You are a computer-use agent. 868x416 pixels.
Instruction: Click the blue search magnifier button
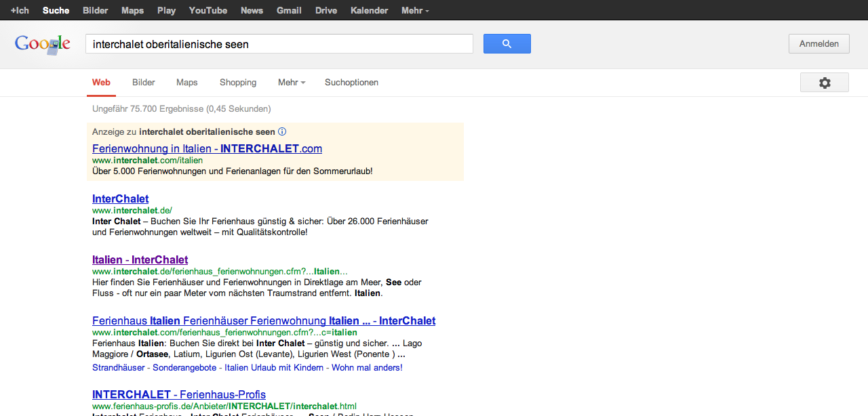pos(507,44)
